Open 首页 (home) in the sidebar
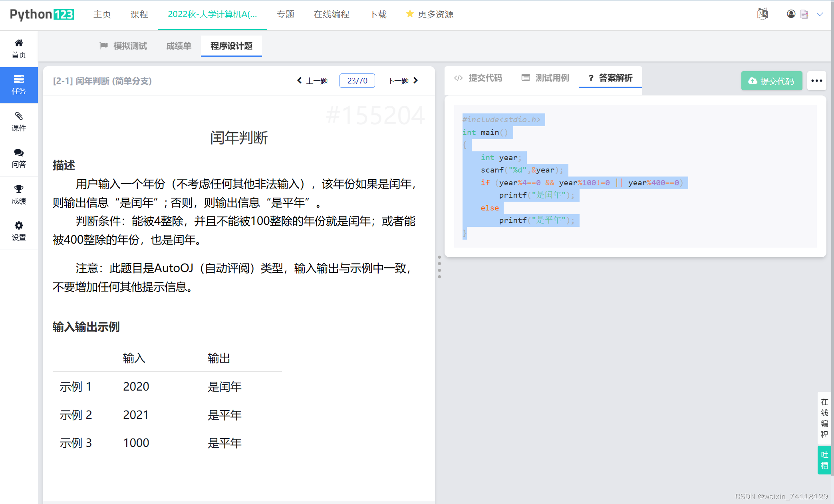 click(19, 48)
